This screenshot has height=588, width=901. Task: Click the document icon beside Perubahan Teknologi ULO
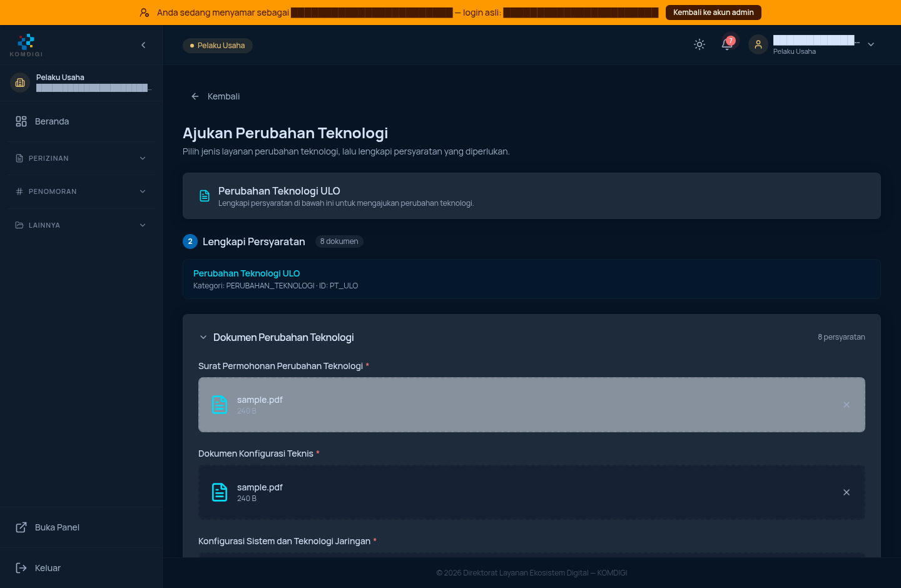[x=205, y=196]
